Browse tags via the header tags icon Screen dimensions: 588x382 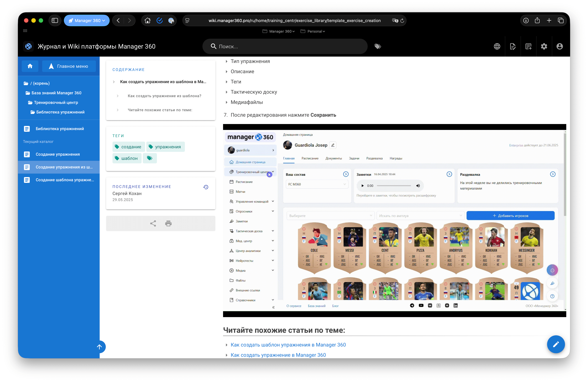[378, 47]
